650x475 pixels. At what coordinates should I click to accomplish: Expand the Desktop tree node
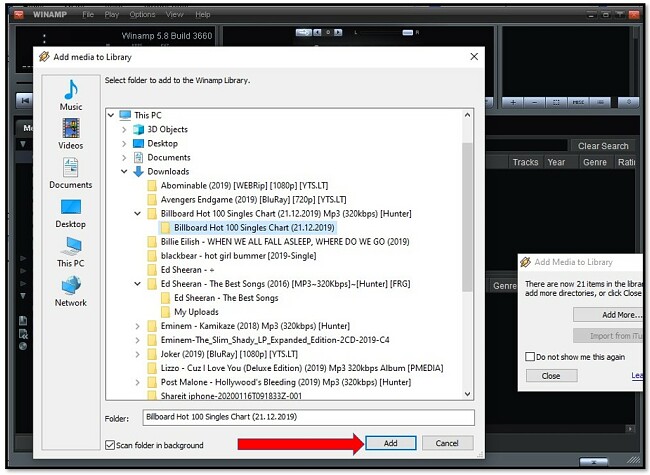[x=124, y=143]
